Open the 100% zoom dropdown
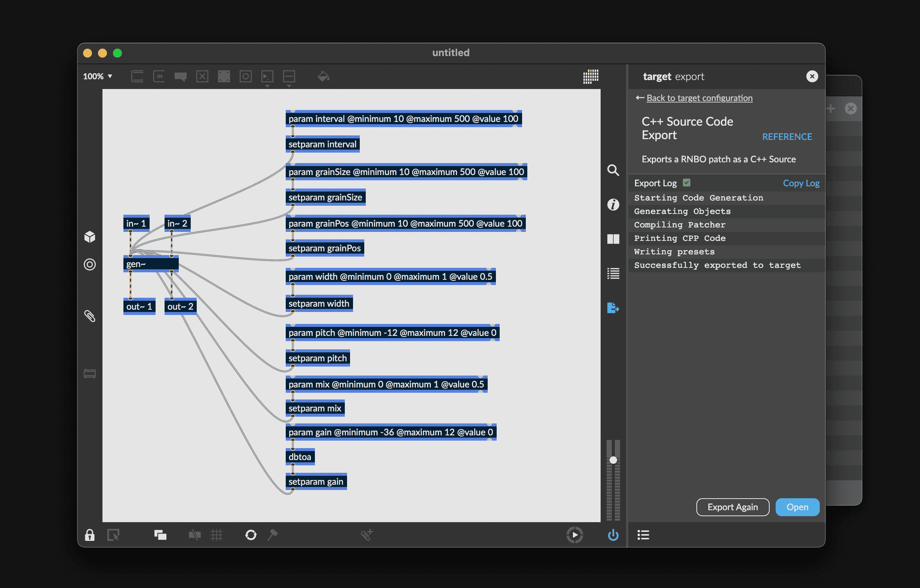The image size is (920, 588). click(98, 76)
